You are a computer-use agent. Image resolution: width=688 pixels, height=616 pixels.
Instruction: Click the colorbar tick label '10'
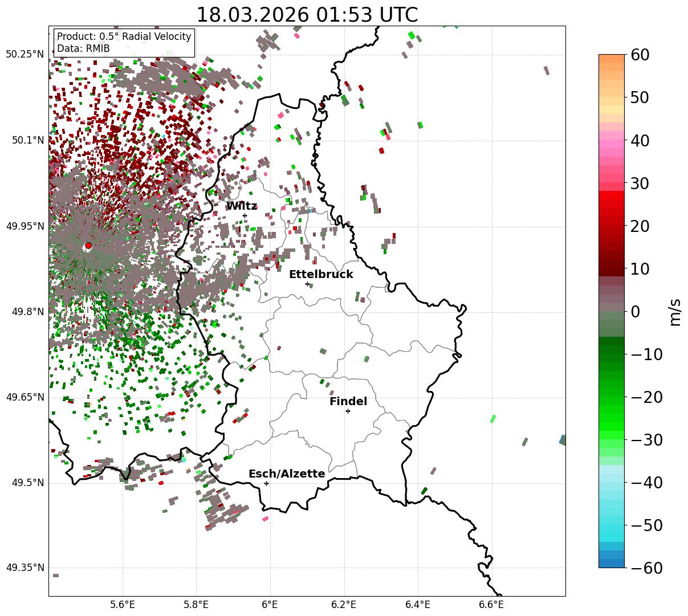pos(639,268)
